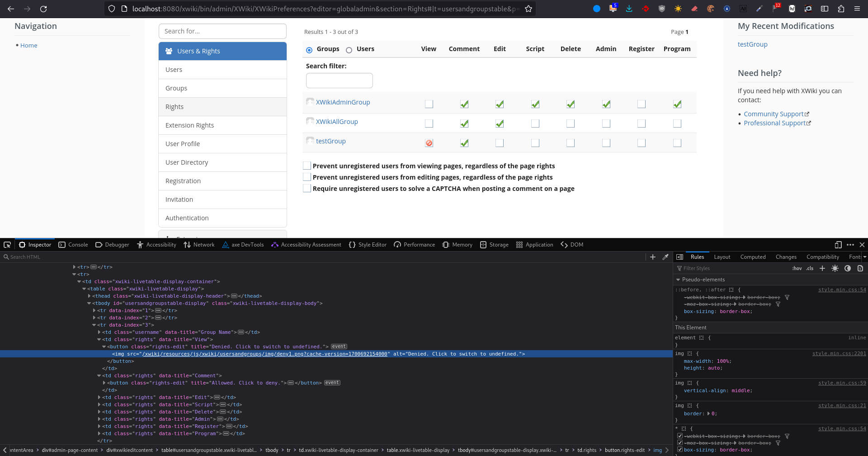Enable CAPTCHA requirement for unregistered comments
868x456 pixels.
click(x=307, y=188)
